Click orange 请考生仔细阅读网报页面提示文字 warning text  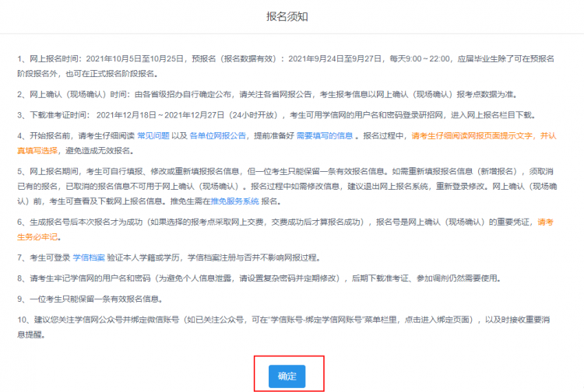pos(472,136)
